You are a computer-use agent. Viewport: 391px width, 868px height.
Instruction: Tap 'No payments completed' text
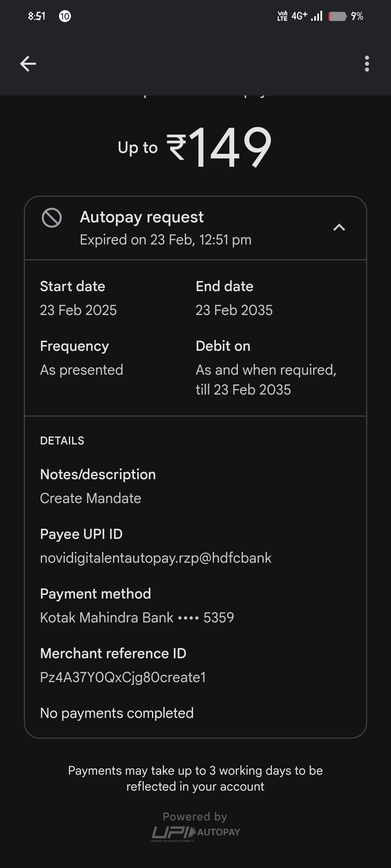tap(117, 713)
